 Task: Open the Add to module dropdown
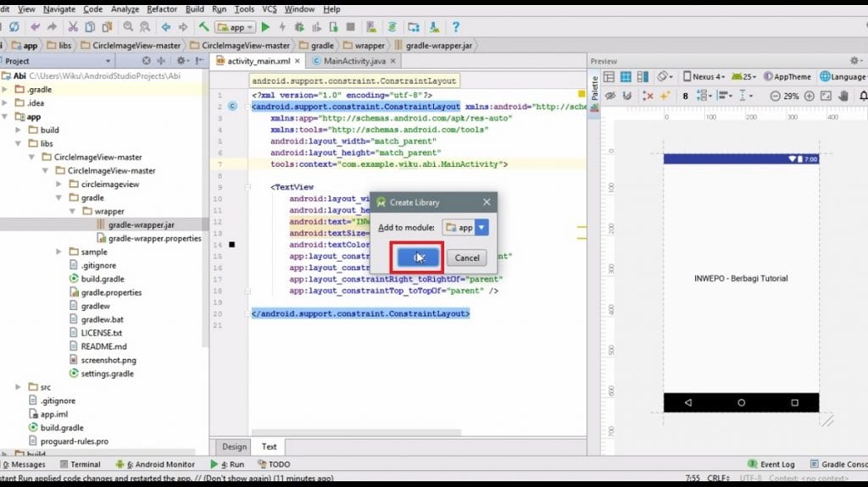[x=481, y=228]
